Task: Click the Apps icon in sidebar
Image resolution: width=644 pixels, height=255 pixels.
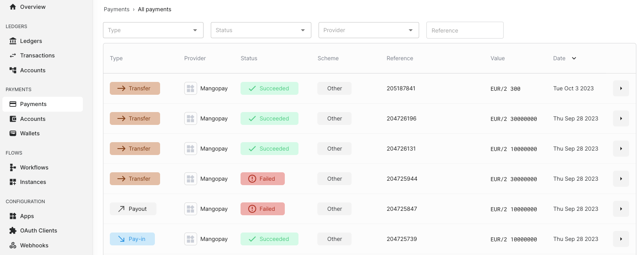Action: [x=13, y=216]
